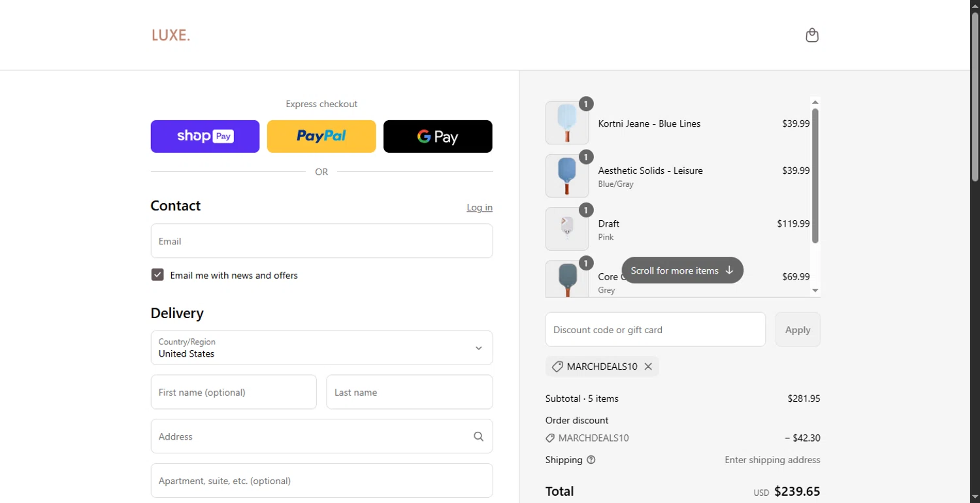Focus the First name (optional) field
The width and height of the screenshot is (980, 503).
point(234,392)
